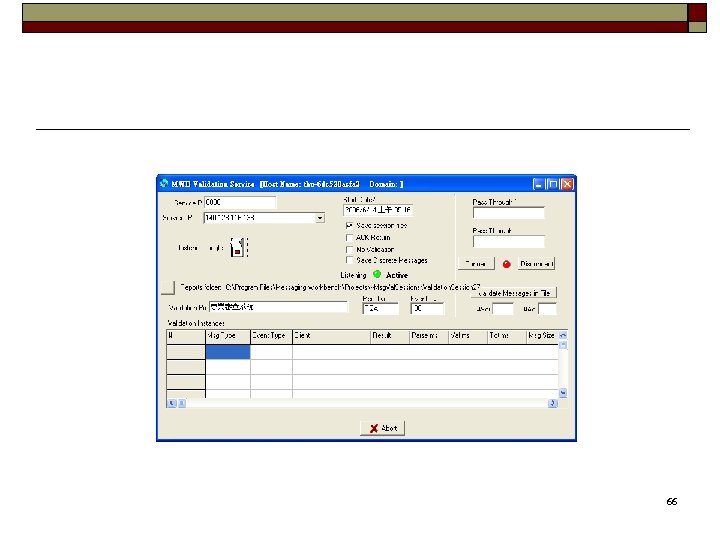Image resolution: width=720 pixels, height=540 pixels.
Task: Open the Service IP dropdown arrow
Action: pos(320,218)
